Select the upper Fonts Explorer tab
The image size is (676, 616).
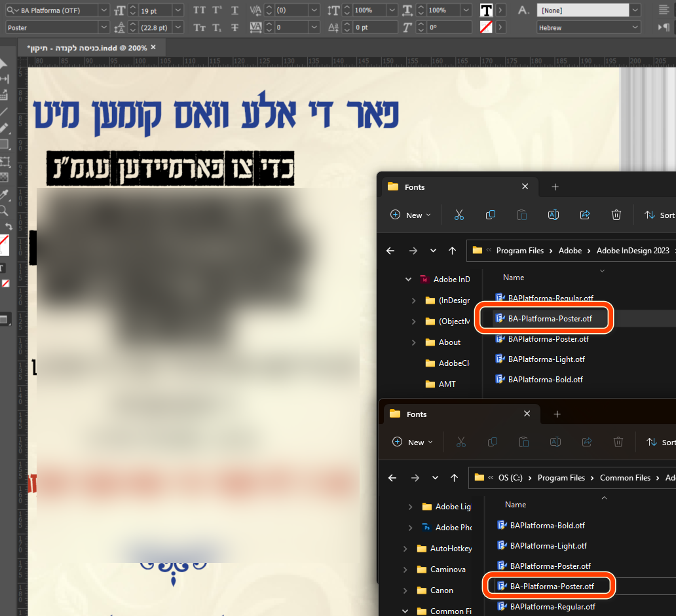coord(459,187)
